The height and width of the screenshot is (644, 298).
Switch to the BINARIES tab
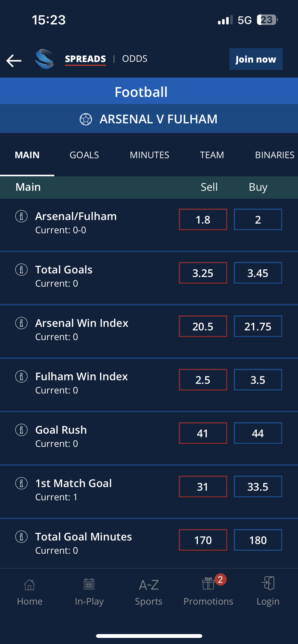[x=275, y=155]
